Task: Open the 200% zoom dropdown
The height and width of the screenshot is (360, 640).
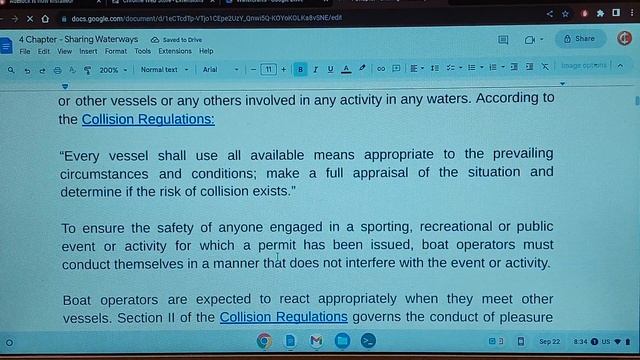Action: click(x=113, y=70)
